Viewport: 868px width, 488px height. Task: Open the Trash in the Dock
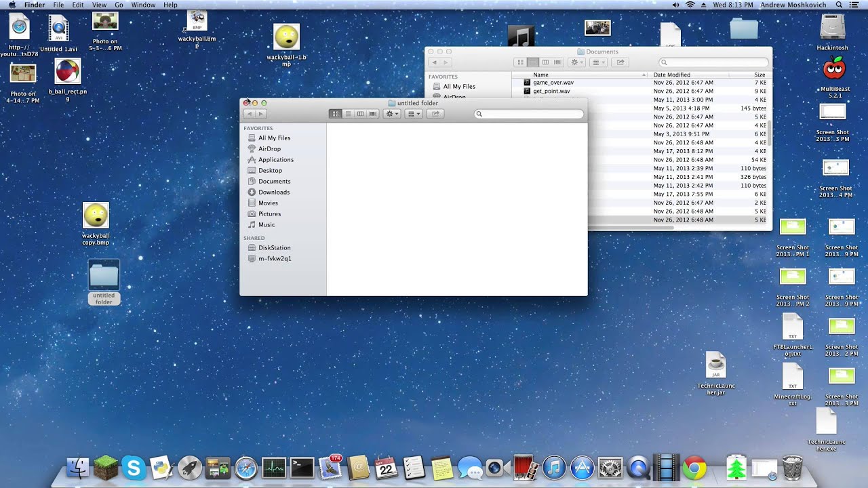[x=792, y=468]
